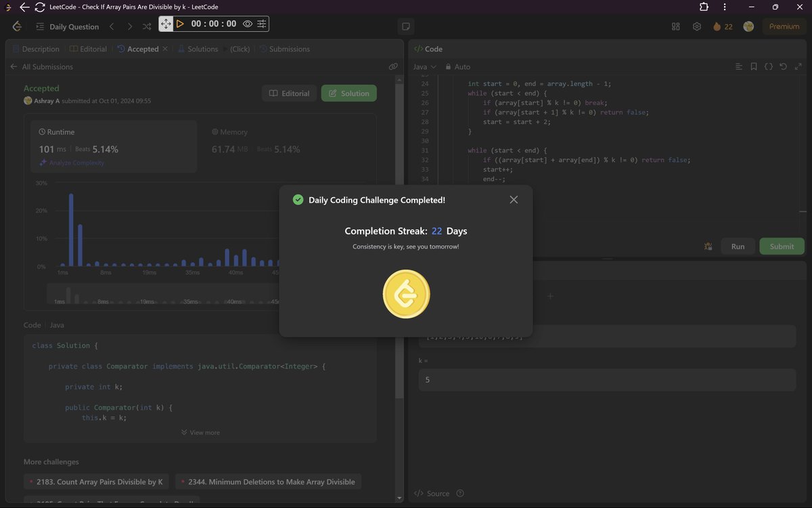Toggle the Auto lock setting
Image resolution: width=812 pixels, height=508 pixels.
458,66
